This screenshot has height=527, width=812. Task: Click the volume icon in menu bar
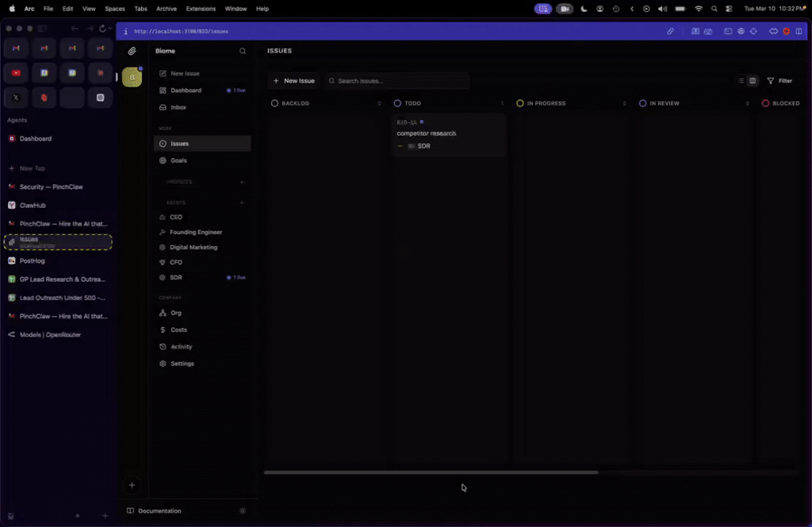(662, 9)
